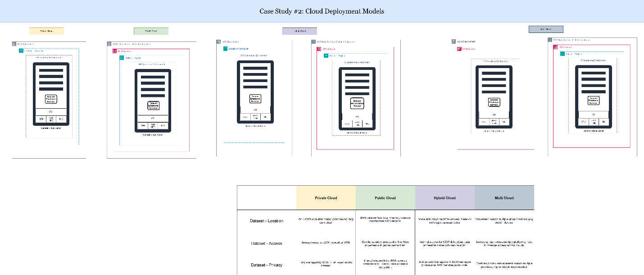Click the UCW Data Center building icon in the Hybrid Cloud diagram

[218, 41]
